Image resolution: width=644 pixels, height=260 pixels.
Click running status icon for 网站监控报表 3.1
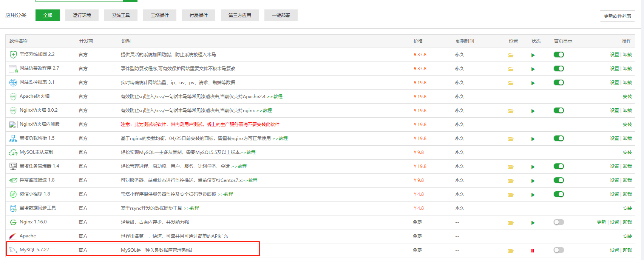[x=533, y=83]
